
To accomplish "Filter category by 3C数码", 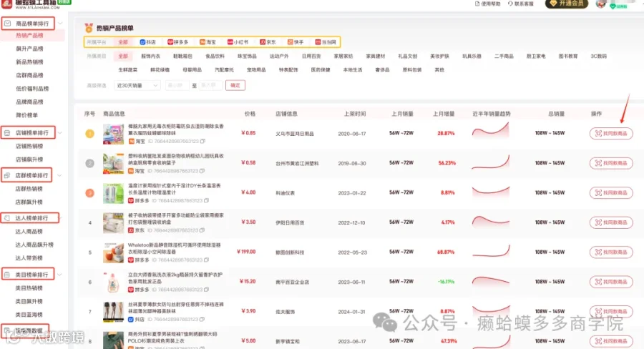I will [599, 56].
